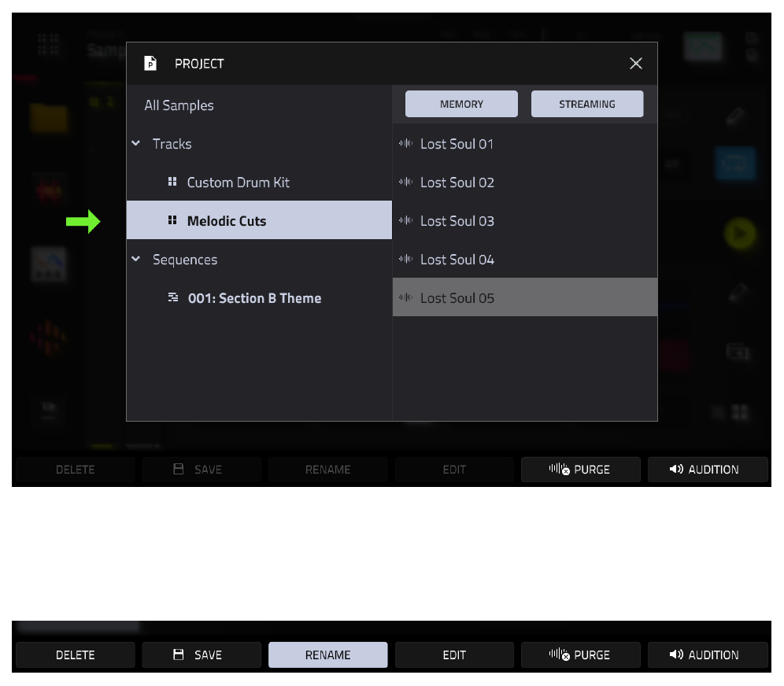Click the highlighted Rename button in bottom strip
Screen dimensions: 784x686
coord(328,655)
